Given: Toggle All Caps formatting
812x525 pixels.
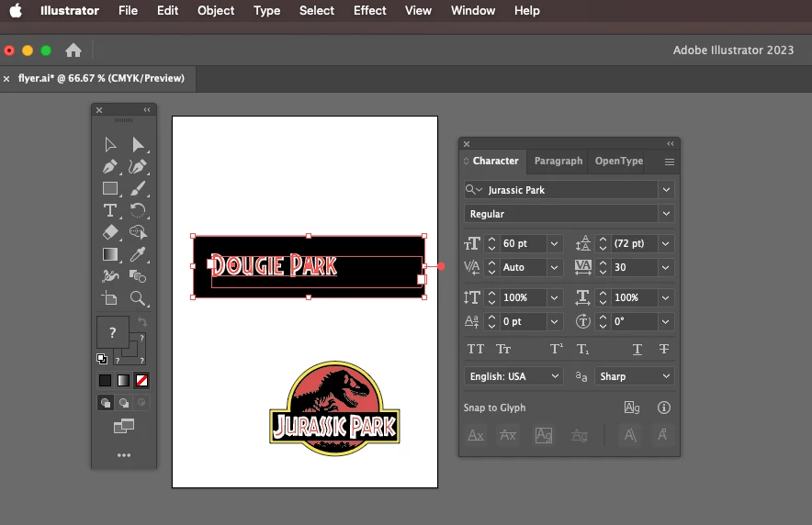Looking at the screenshot, I should 476,349.
